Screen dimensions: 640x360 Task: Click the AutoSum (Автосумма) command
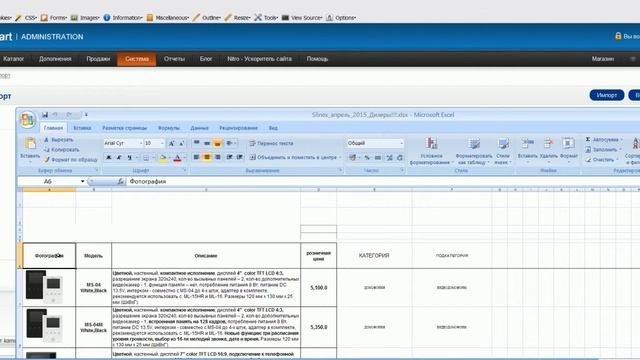[x=604, y=140]
